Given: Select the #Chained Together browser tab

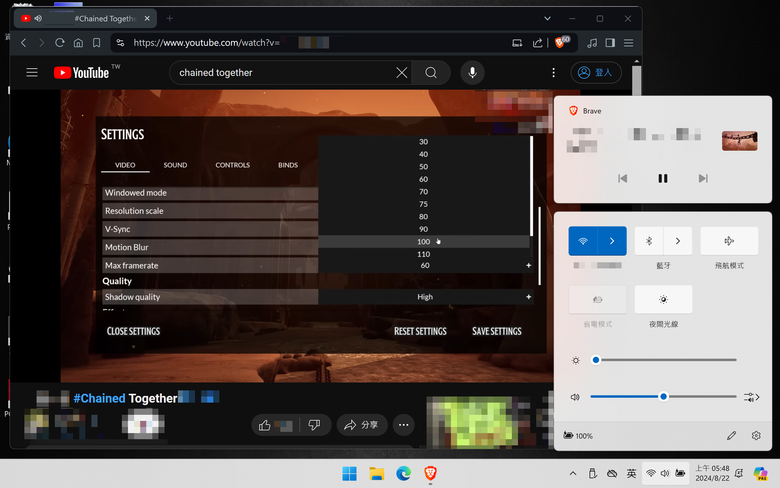Looking at the screenshot, I should coord(85,18).
